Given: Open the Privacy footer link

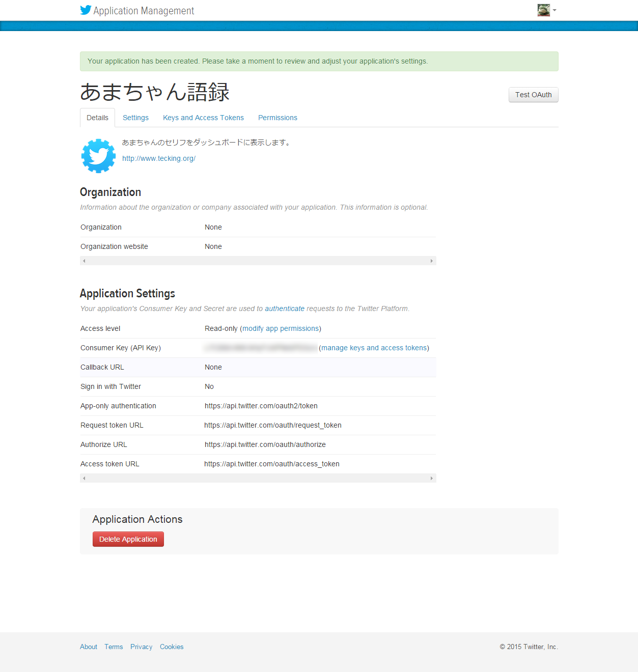Looking at the screenshot, I should 141,647.
